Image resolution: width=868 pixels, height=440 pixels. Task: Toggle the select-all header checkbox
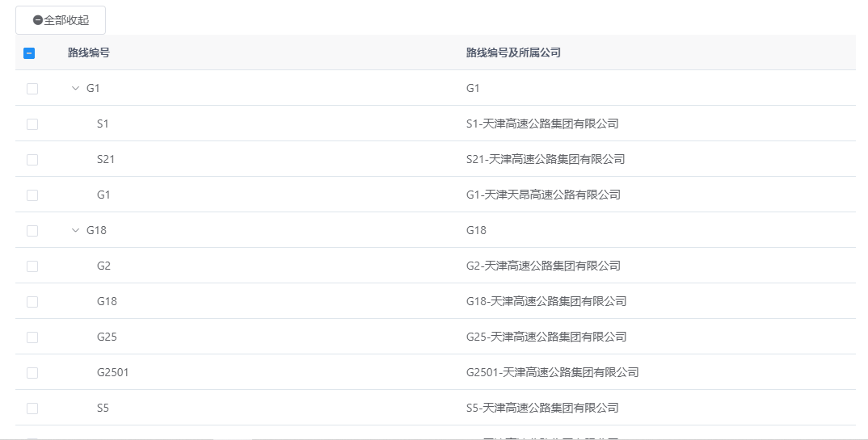pos(29,53)
